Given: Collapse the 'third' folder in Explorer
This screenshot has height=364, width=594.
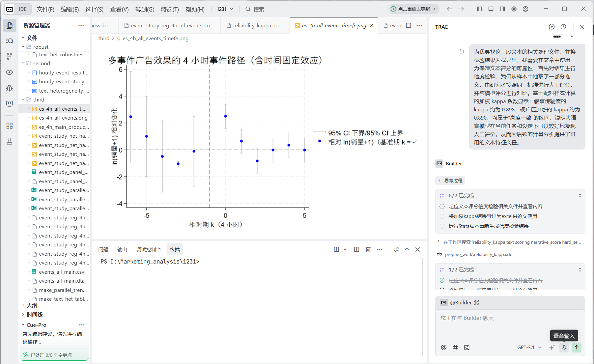Looking at the screenshot, I should (x=23, y=99).
